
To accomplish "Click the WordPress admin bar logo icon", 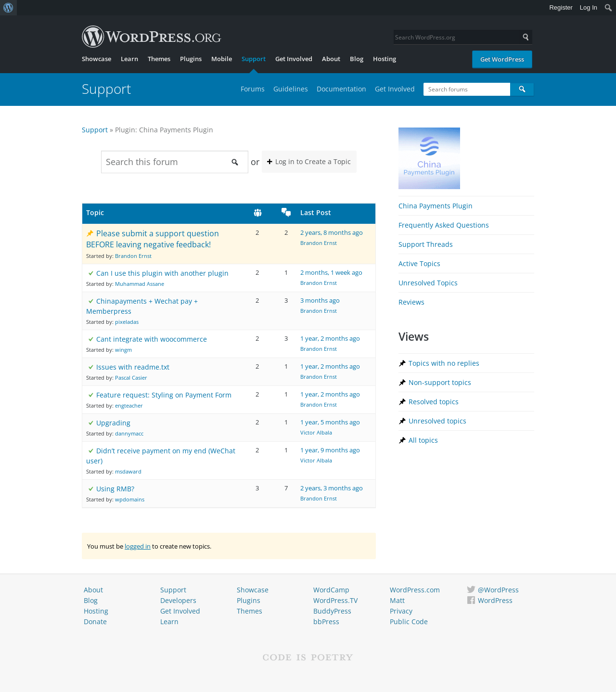I will pos(8,8).
